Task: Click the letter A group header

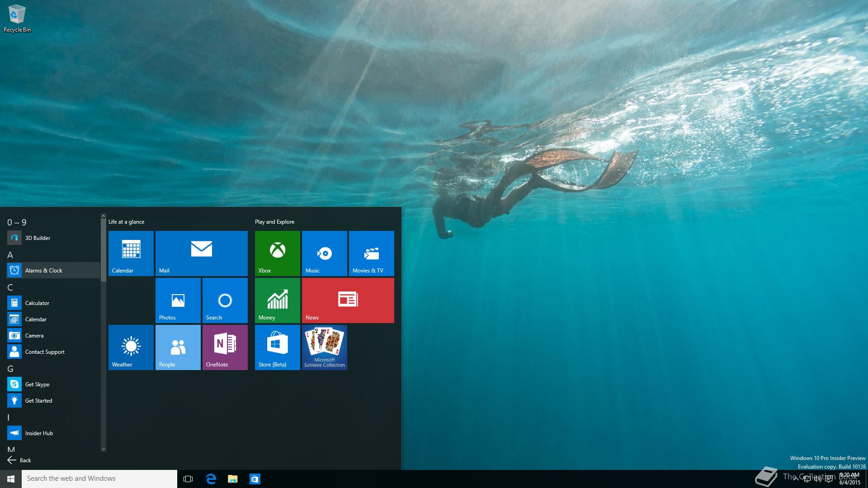Action: [10, 255]
